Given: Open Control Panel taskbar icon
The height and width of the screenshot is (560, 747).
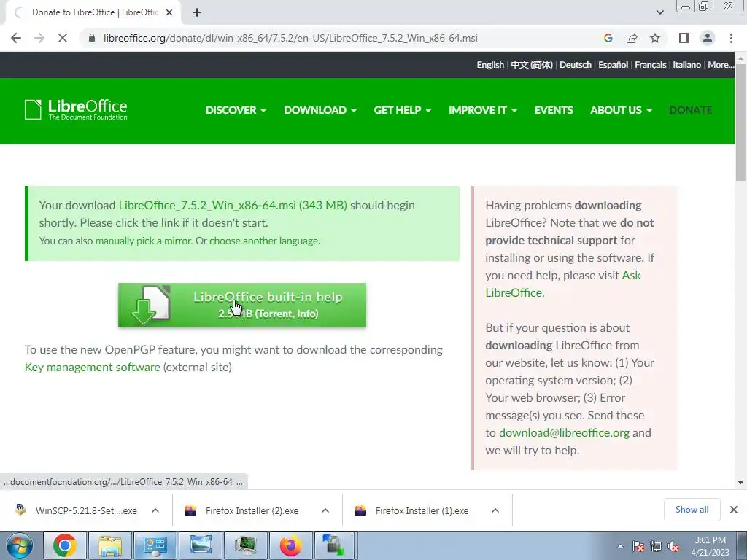Looking at the screenshot, I should (x=155, y=545).
